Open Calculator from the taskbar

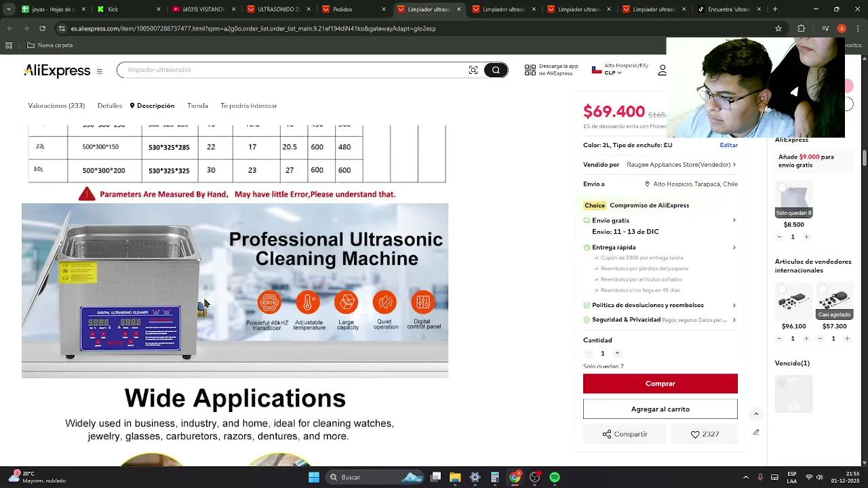[495, 477]
